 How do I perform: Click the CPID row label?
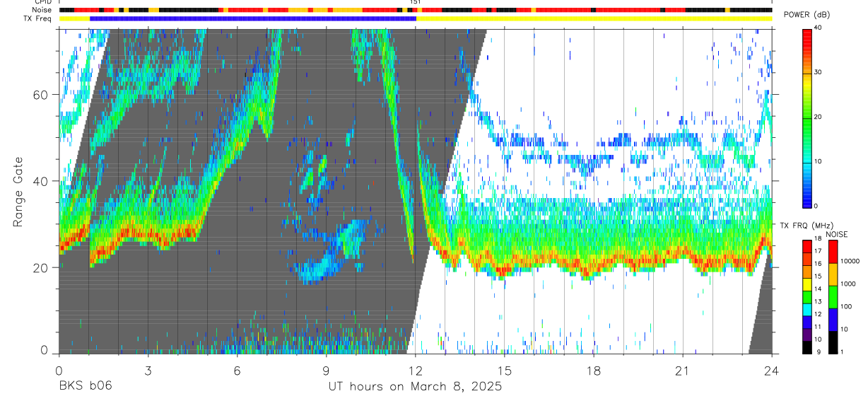(x=42, y=2)
